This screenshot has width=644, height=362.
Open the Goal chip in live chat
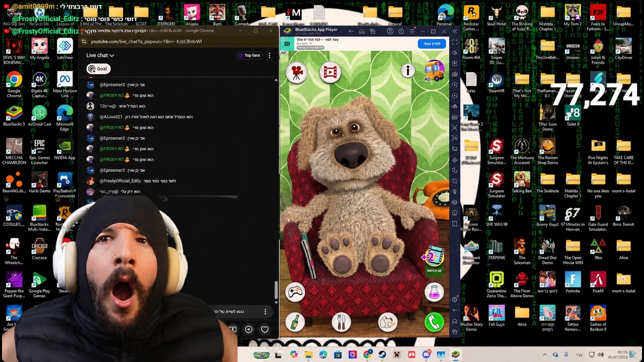tap(98, 69)
